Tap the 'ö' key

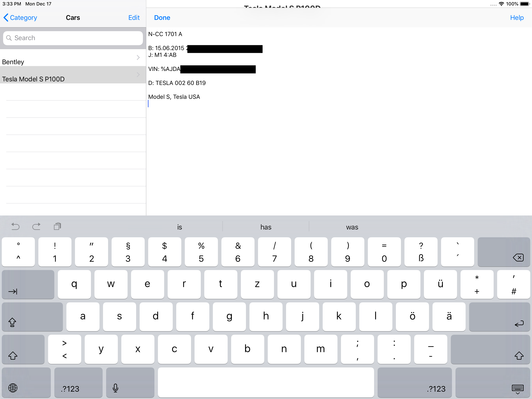tap(412, 317)
